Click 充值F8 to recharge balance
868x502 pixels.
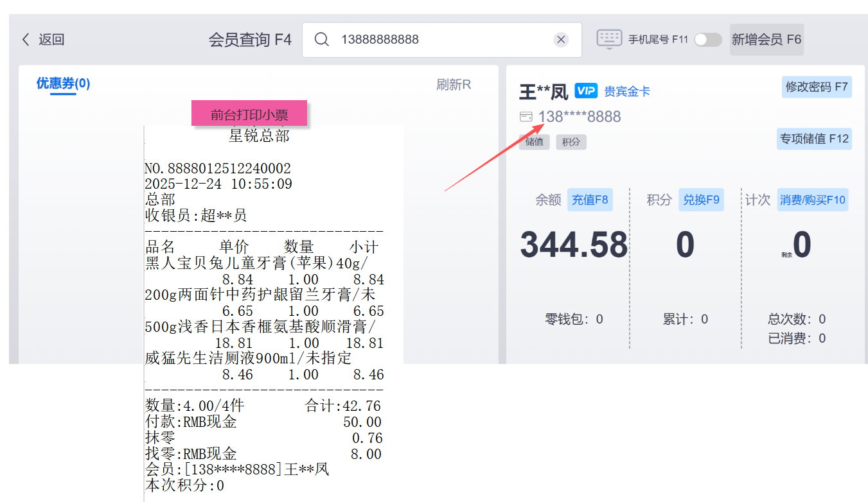pyautogui.click(x=590, y=200)
